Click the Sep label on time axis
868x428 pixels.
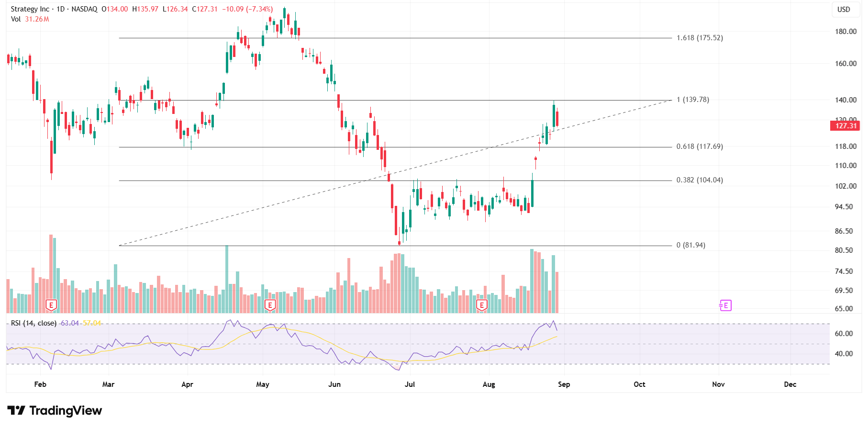(564, 384)
